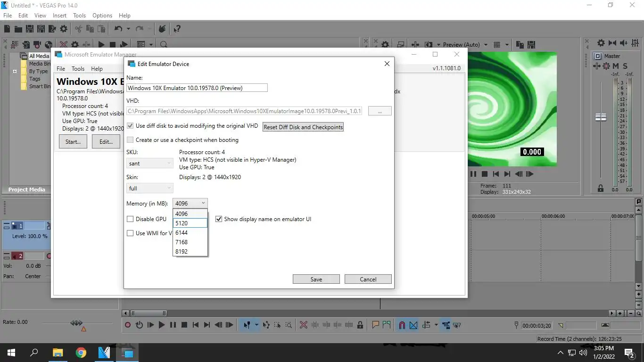Check the Disable GPU checkbox
The image size is (644, 362).
pyautogui.click(x=130, y=219)
